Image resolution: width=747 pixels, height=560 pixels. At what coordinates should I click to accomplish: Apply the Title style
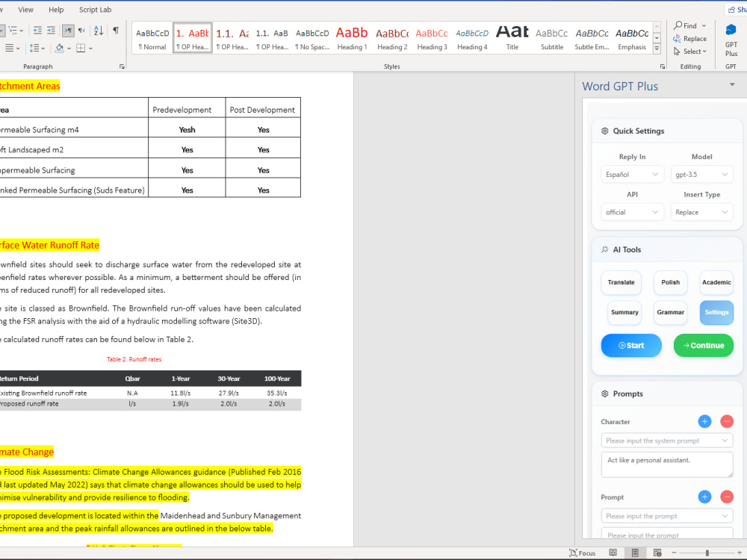pos(512,38)
